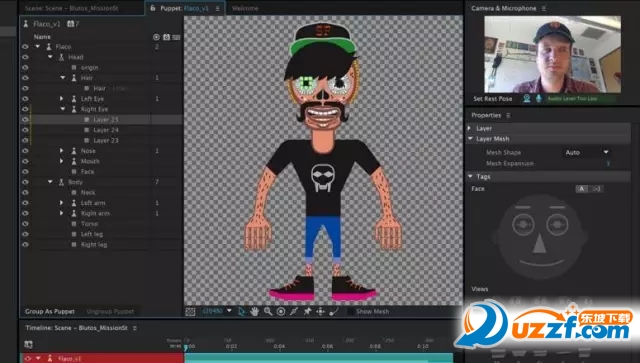Switch to the Scene Blutos_MissionSt tab

(71, 8)
